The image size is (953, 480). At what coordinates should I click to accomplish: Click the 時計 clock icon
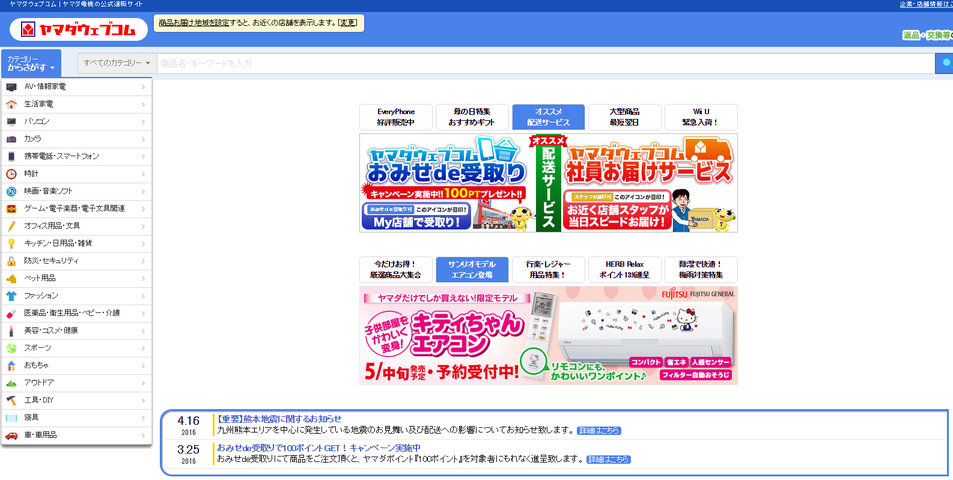(x=11, y=174)
